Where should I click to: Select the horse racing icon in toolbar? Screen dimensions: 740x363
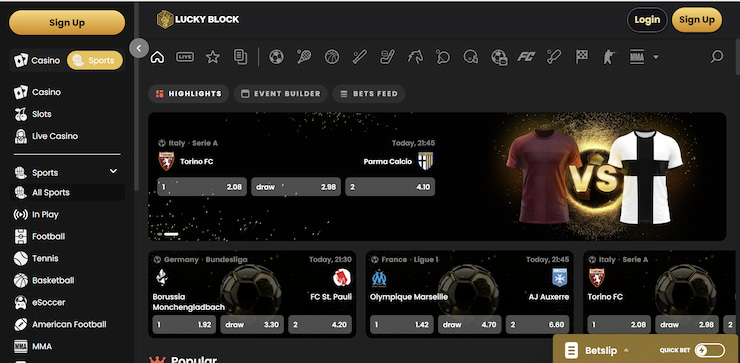point(415,57)
